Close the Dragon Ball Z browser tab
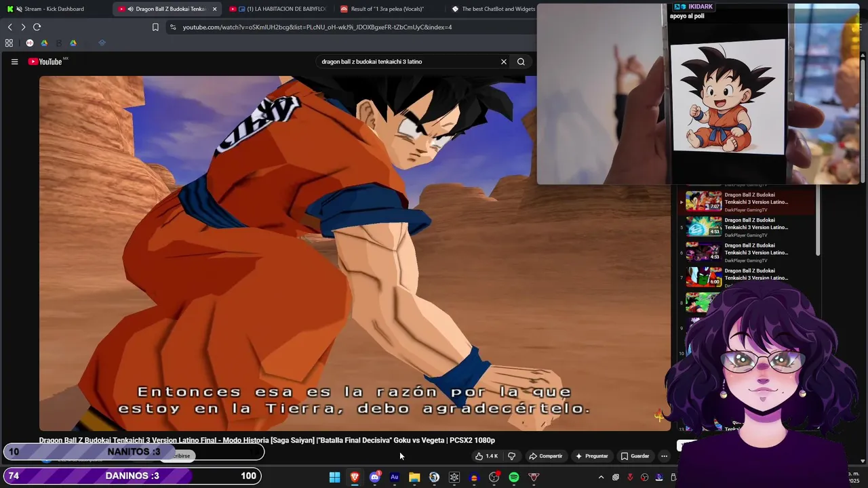The image size is (868, 488). tap(215, 9)
